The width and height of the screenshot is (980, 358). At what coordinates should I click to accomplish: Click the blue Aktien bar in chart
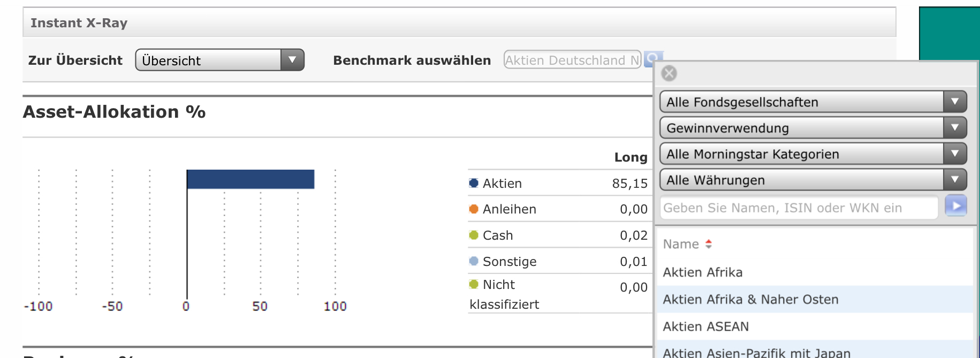coord(250,179)
